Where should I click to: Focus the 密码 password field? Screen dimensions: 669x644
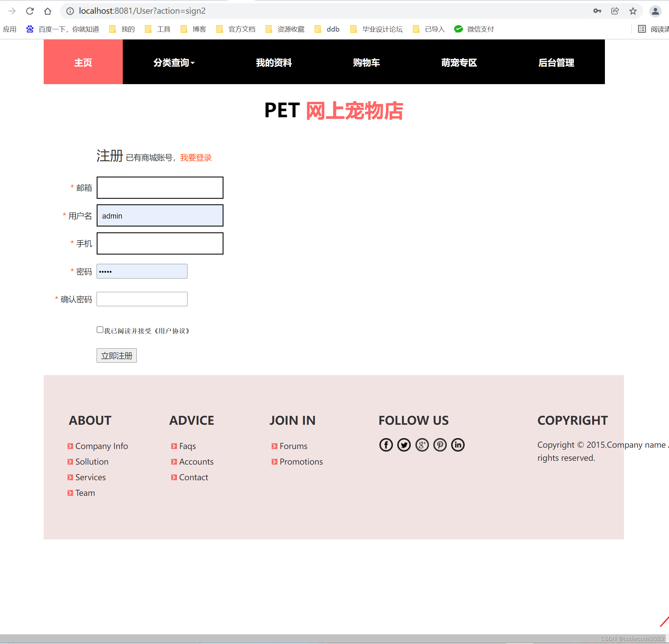tap(142, 271)
